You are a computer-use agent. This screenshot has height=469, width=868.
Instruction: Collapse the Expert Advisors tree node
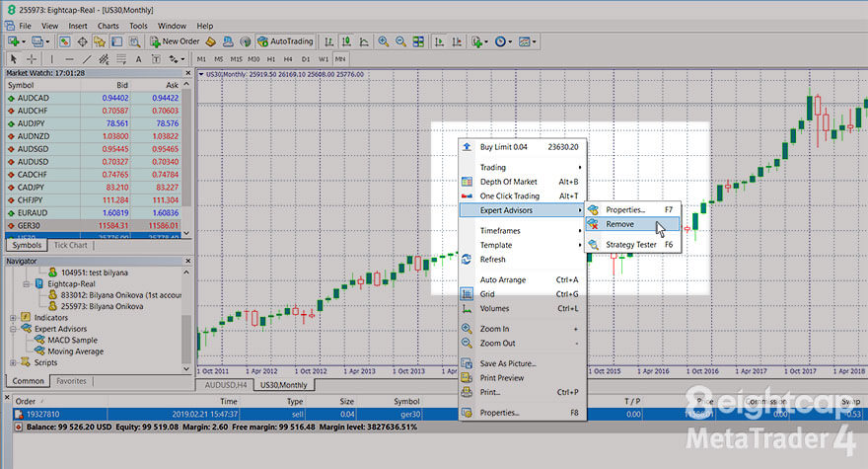(x=13, y=329)
